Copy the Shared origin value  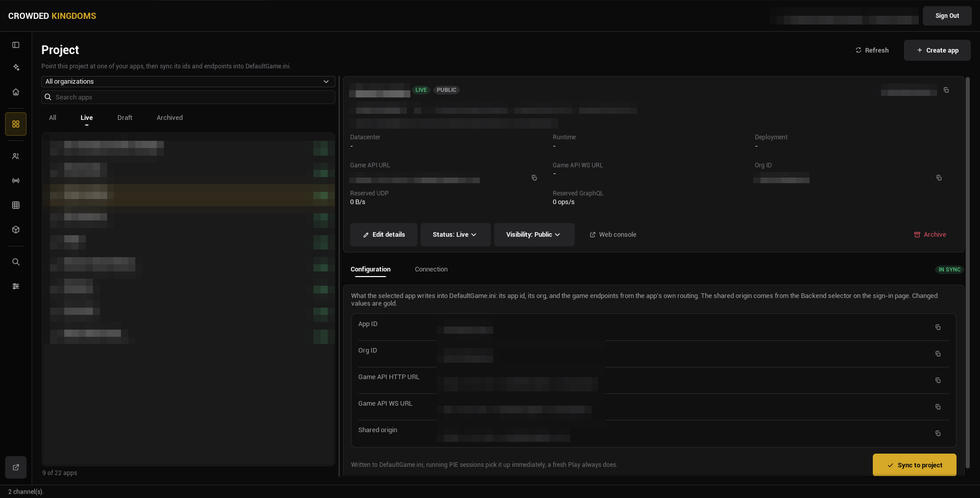pyautogui.click(x=938, y=433)
